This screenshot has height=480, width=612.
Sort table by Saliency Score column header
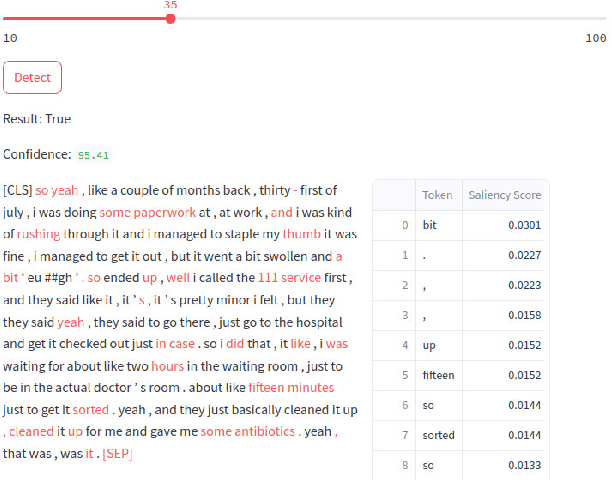(503, 195)
